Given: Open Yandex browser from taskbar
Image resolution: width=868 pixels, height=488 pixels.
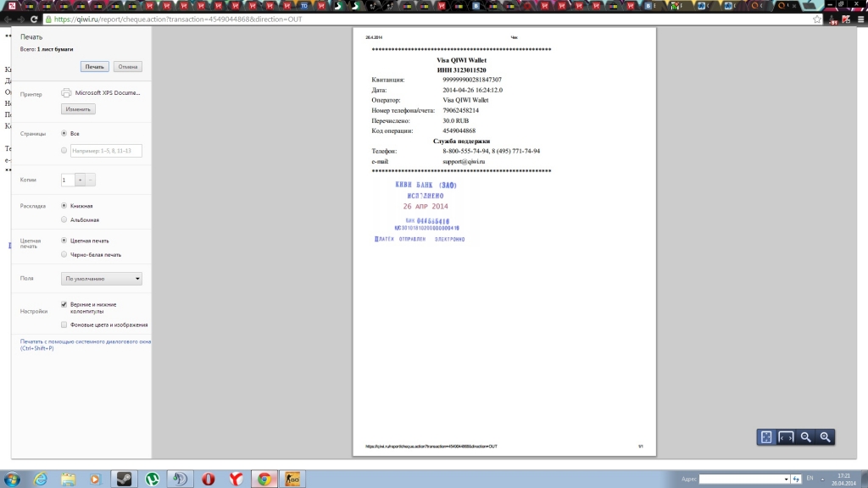Looking at the screenshot, I should (236, 479).
